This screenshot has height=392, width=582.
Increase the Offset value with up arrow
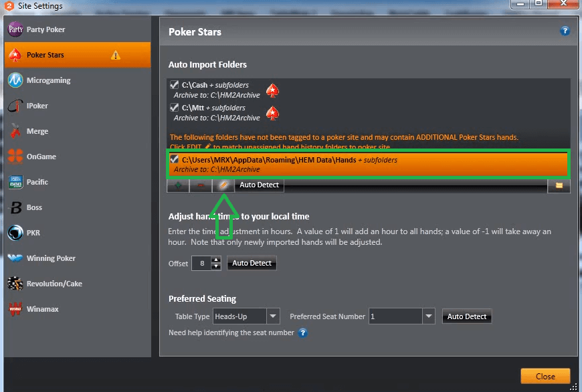(x=216, y=260)
